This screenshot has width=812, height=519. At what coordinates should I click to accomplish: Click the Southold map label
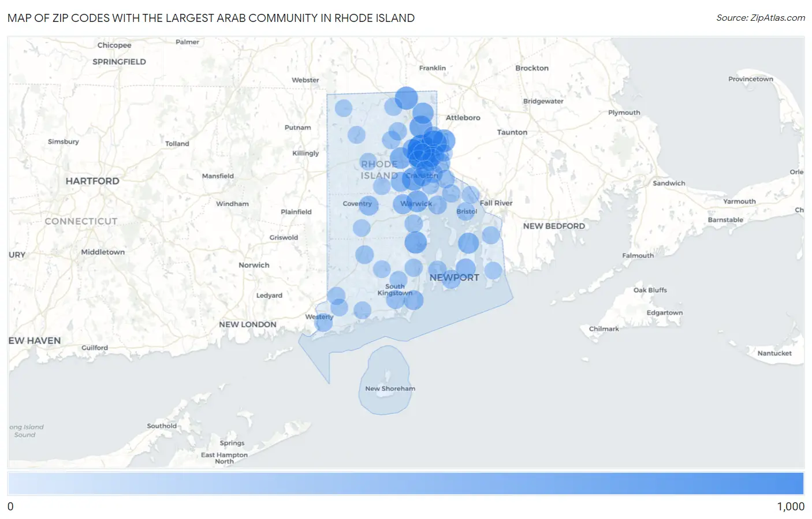click(x=162, y=426)
